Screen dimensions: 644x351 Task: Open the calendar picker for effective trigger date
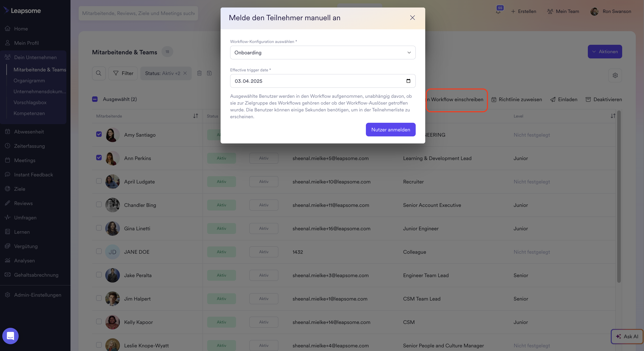tap(408, 81)
